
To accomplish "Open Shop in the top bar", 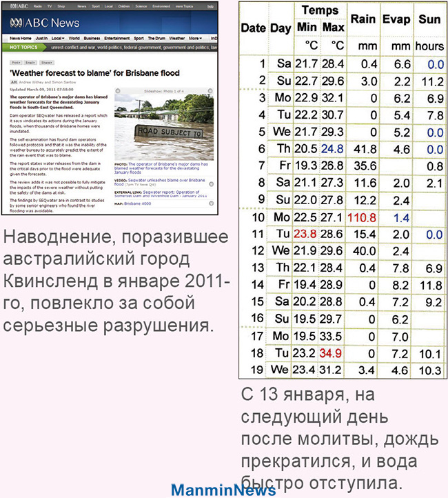I will (x=61, y=6).
